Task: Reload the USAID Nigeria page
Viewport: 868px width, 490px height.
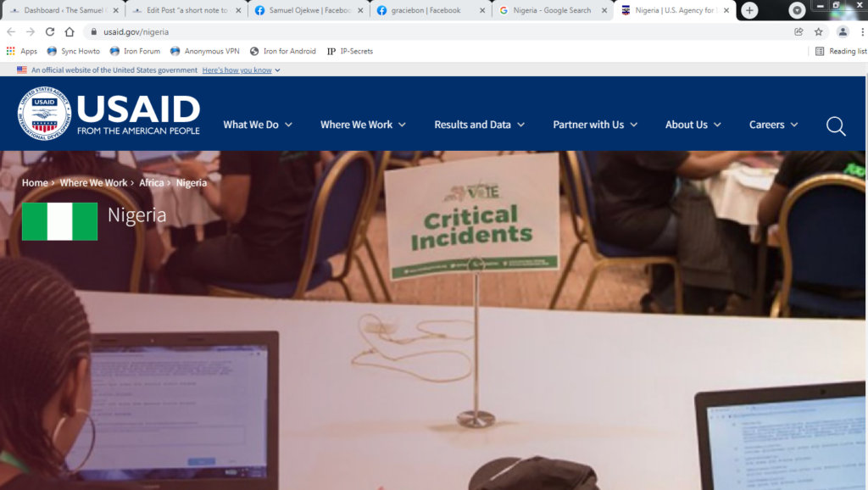Action: [50, 31]
